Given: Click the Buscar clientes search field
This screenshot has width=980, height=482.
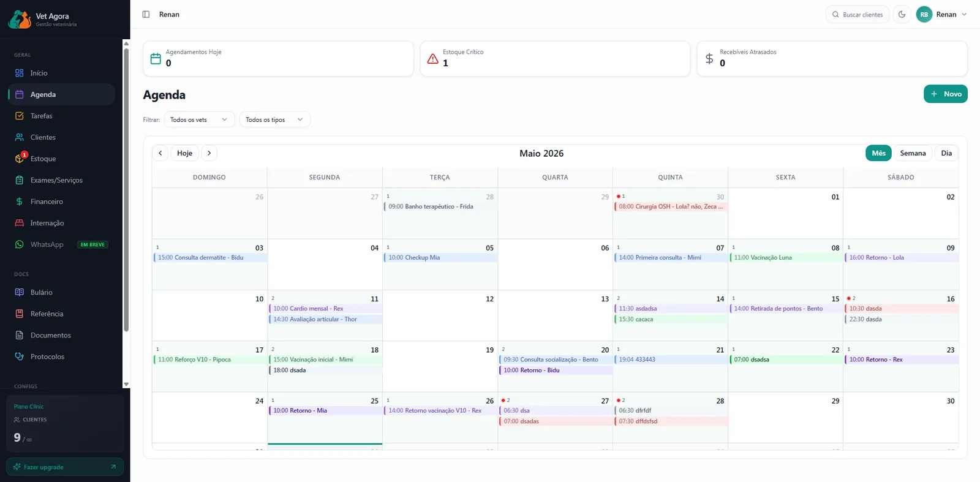Looking at the screenshot, I should 857,14.
